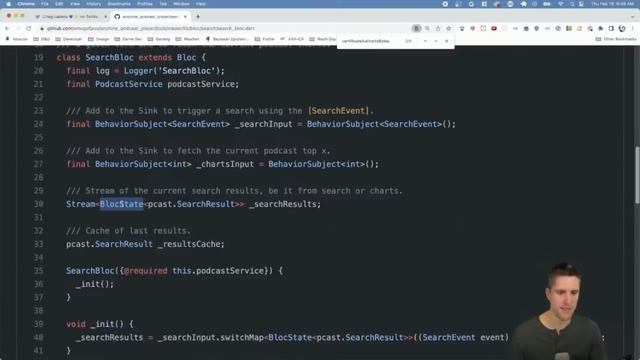Image resolution: width=640 pixels, height=360 pixels.
Task: Click [SearchEvent] in the line 23 comment
Action: [338, 111]
